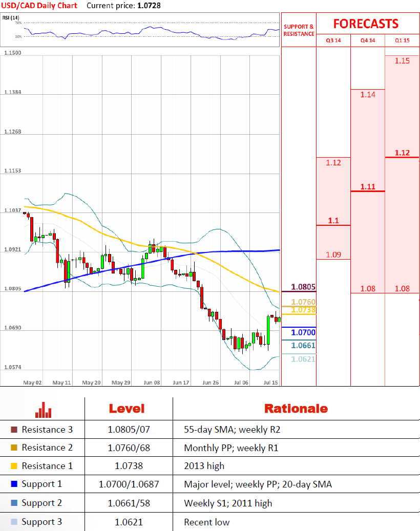Click the RSI (14) indicator label
Viewport: 420px width, 531px height.
[11, 17]
